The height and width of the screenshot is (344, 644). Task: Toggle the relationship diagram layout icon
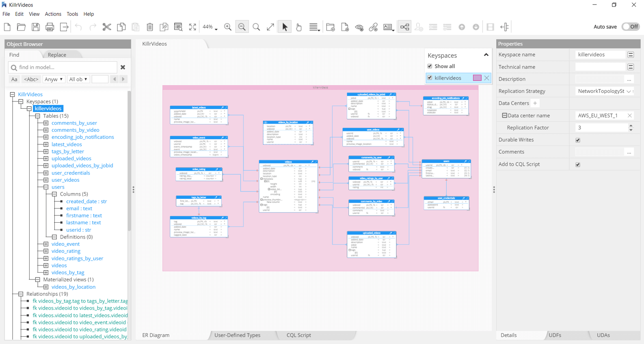[405, 27]
